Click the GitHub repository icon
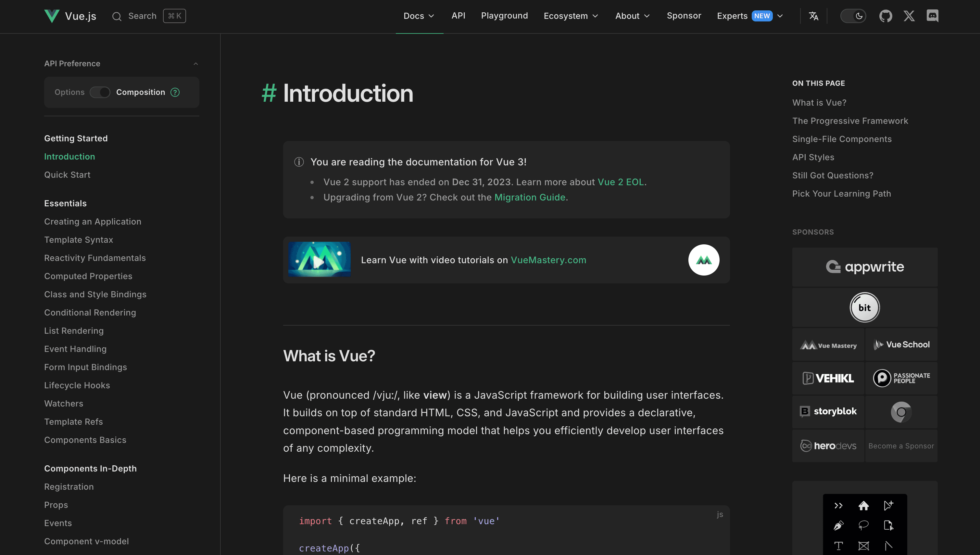The image size is (980, 555). pyautogui.click(x=886, y=16)
